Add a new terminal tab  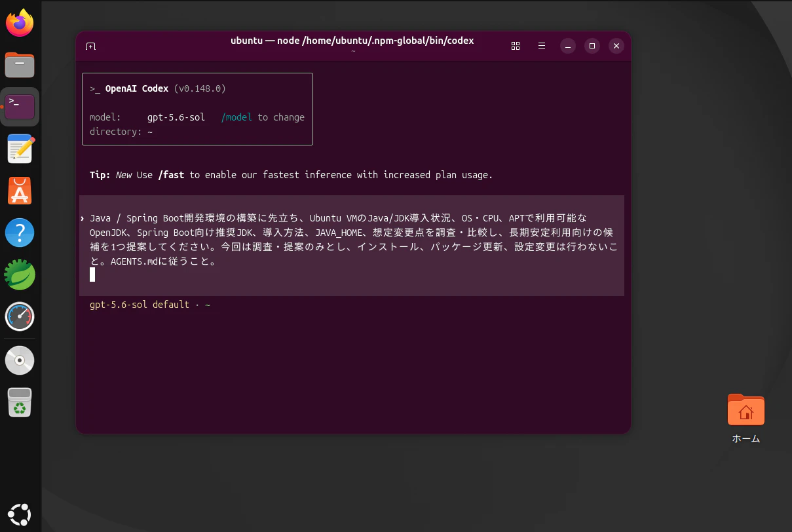91,46
